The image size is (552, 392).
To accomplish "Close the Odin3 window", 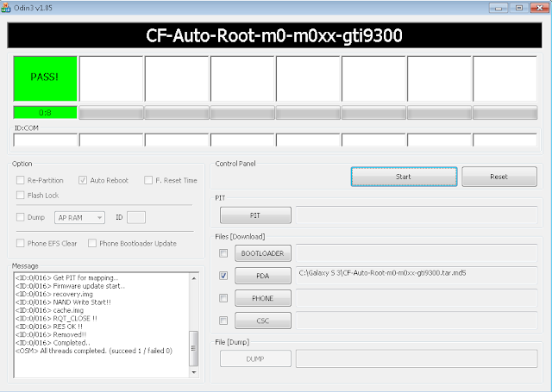I will 539,8.
